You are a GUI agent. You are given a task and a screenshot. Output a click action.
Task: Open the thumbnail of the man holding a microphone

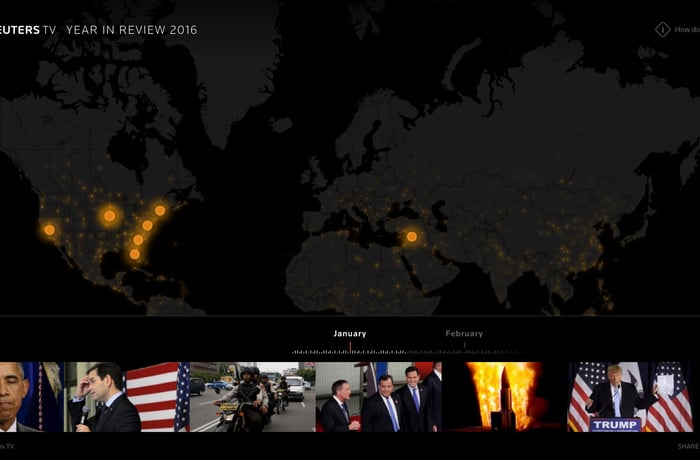[x=127, y=397]
